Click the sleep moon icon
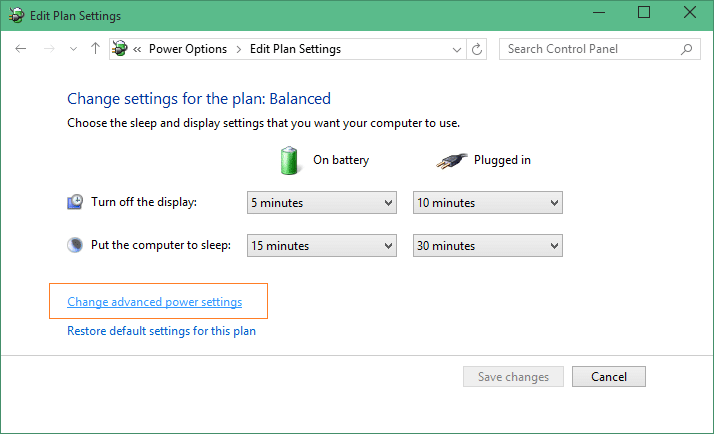714x434 pixels. tap(75, 246)
